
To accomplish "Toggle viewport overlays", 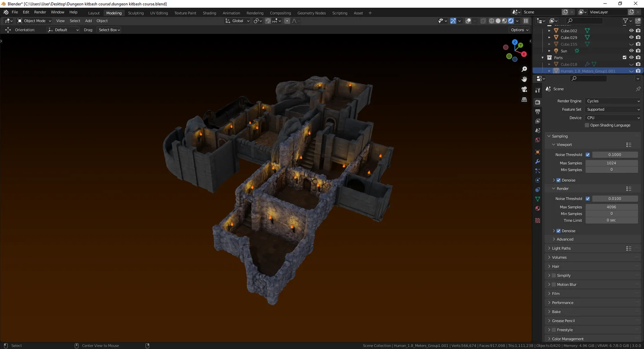I will 468,21.
